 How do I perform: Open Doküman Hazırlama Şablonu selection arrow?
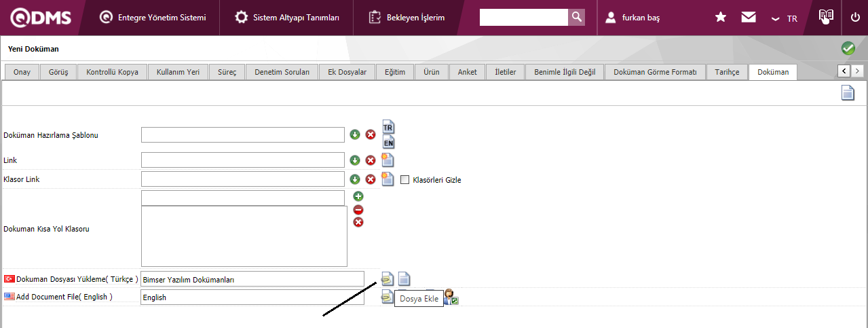(355, 134)
